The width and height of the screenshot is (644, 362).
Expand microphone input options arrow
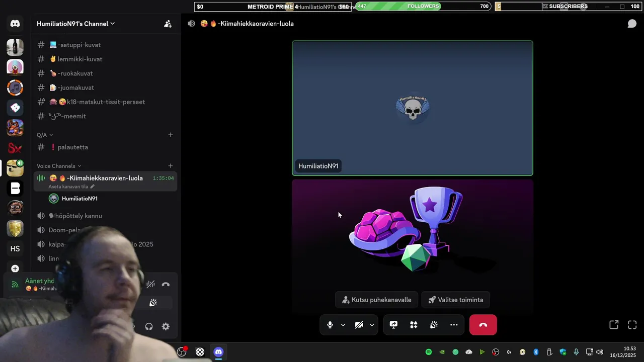(343, 325)
